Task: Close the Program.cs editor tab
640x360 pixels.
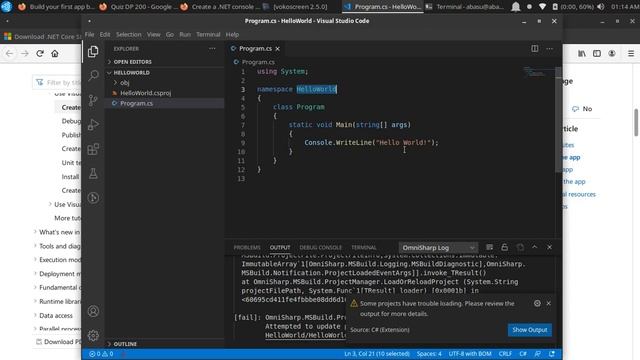Action: coord(278,49)
